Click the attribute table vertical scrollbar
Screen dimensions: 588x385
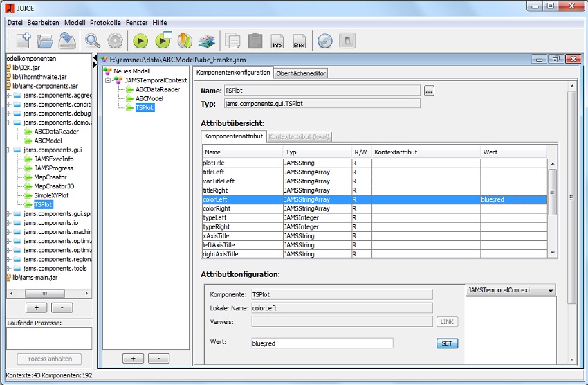coord(552,194)
